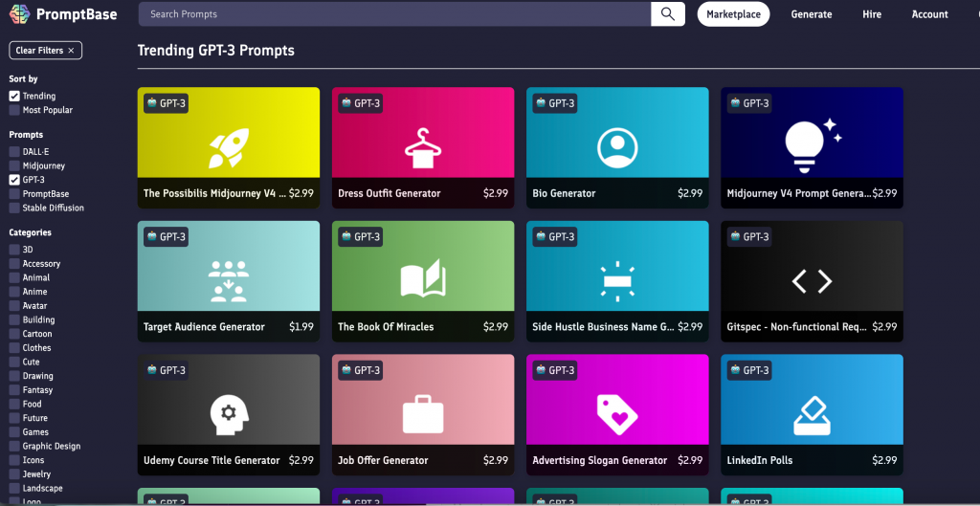
Task: Focus the Search Prompts input field
Action: coord(394,13)
